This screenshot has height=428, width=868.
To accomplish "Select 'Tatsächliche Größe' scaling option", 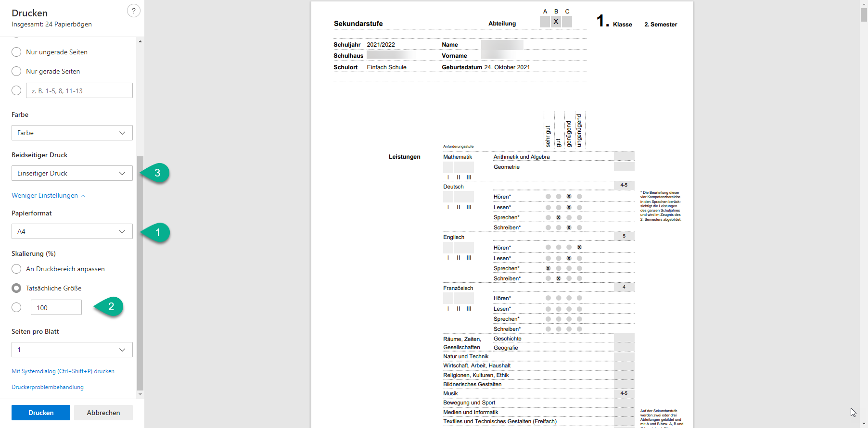I will pyautogui.click(x=16, y=288).
